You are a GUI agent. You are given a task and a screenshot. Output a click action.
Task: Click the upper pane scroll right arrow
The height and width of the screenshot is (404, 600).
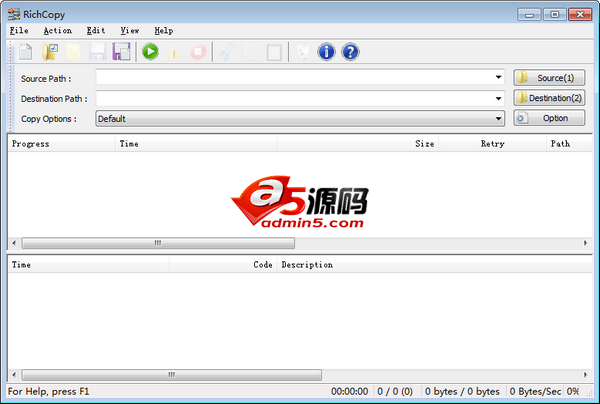(x=585, y=243)
